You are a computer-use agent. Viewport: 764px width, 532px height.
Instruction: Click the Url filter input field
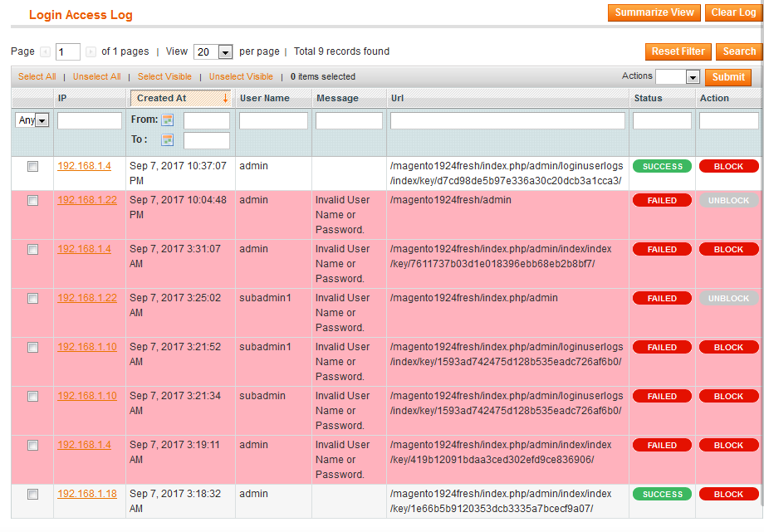tap(507, 121)
